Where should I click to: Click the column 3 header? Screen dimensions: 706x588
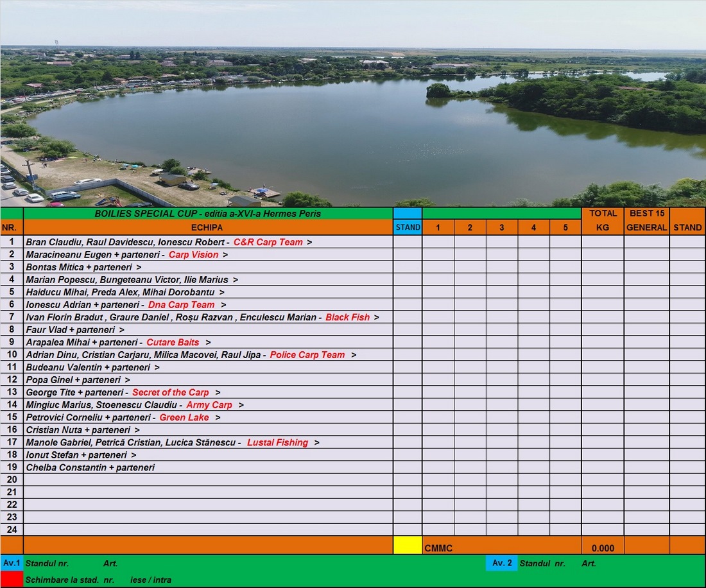(502, 227)
